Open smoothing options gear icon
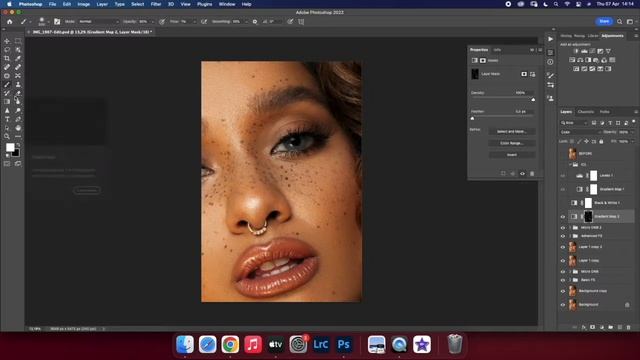The width and height of the screenshot is (640, 360). coord(255,22)
